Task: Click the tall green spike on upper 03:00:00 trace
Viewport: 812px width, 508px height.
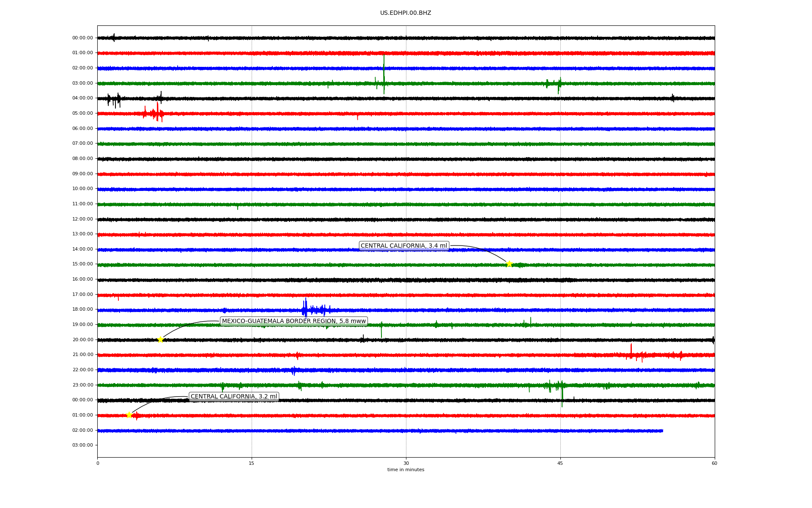Action: [x=384, y=74]
